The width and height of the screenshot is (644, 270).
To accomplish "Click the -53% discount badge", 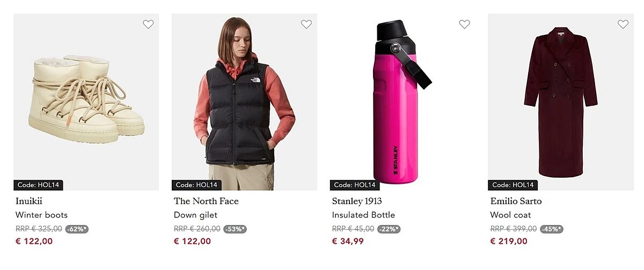I will point(235,229).
